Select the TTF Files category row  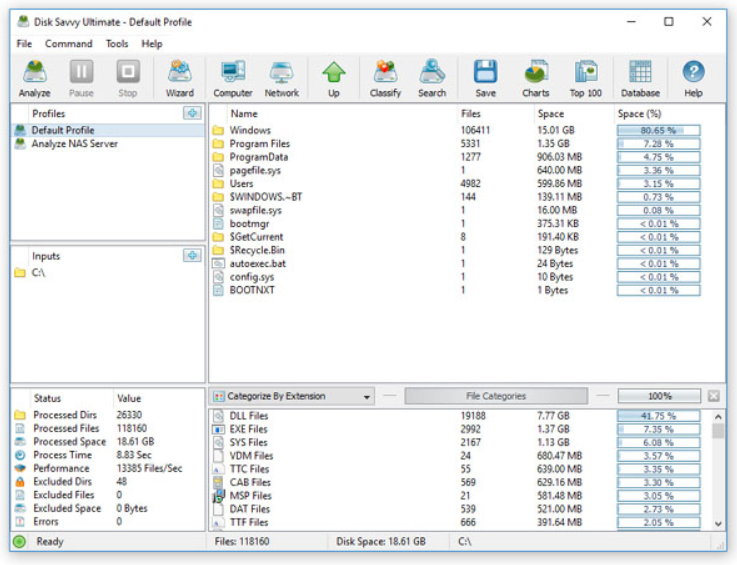pyautogui.click(x=456, y=522)
